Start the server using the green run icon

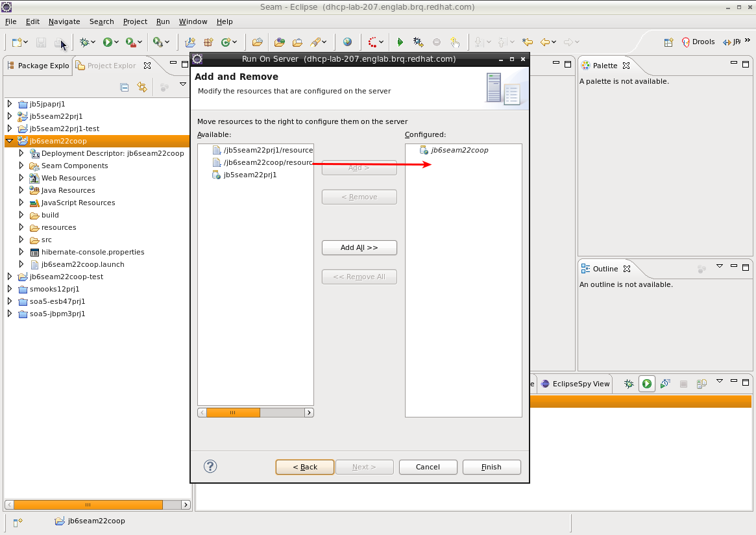click(x=646, y=384)
